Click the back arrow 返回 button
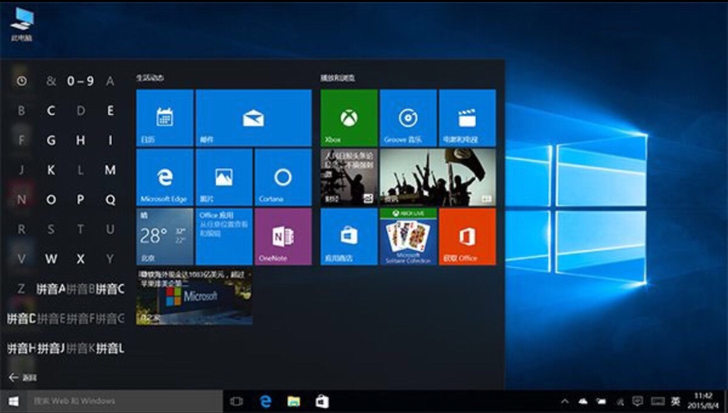 tap(22, 377)
